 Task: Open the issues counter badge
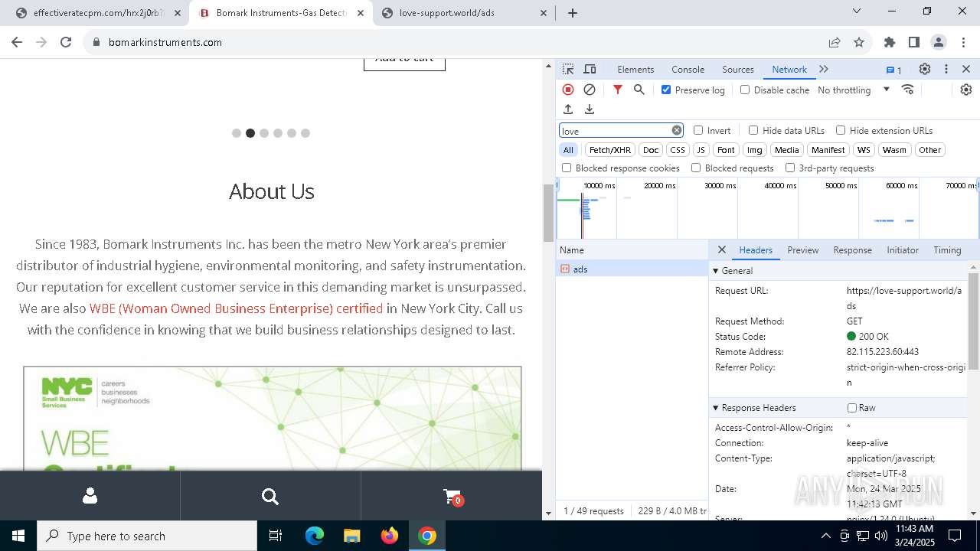[x=894, y=70]
